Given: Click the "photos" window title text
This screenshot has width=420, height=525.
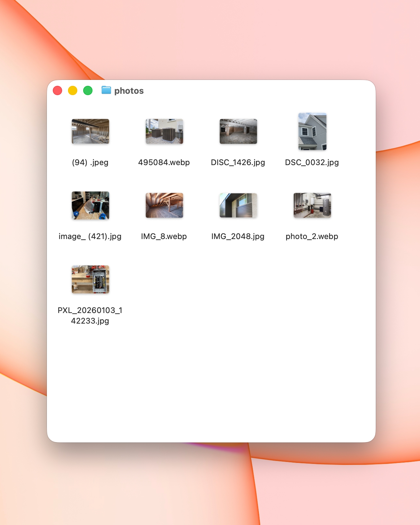Looking at the screenshot, I should 129,91.
